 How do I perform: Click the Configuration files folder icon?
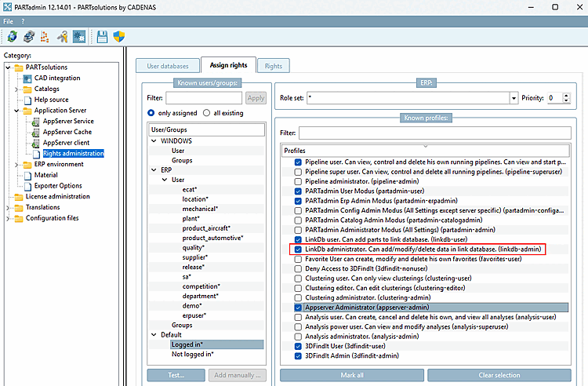pos(18,219)
